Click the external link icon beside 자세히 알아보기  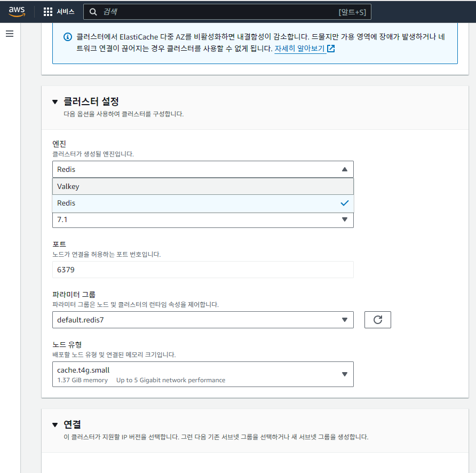click(x=331, y=49)
